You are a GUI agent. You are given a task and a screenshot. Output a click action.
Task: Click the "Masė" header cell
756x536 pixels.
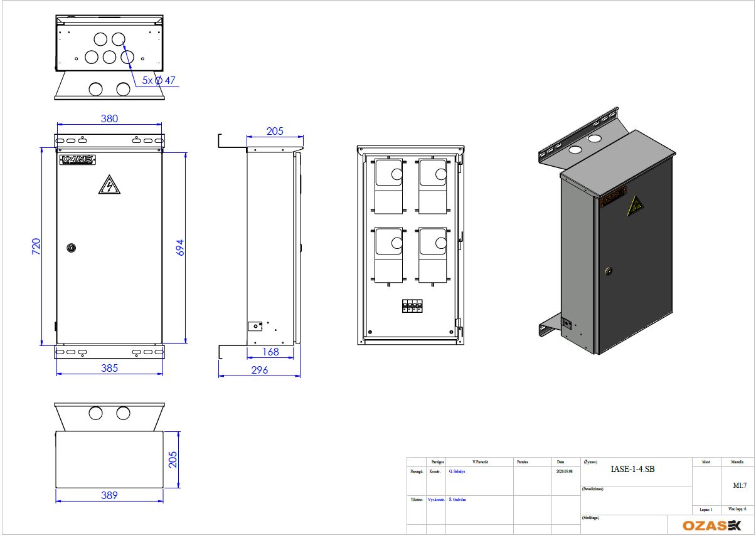pyautogui.click(x=706, y=462)
